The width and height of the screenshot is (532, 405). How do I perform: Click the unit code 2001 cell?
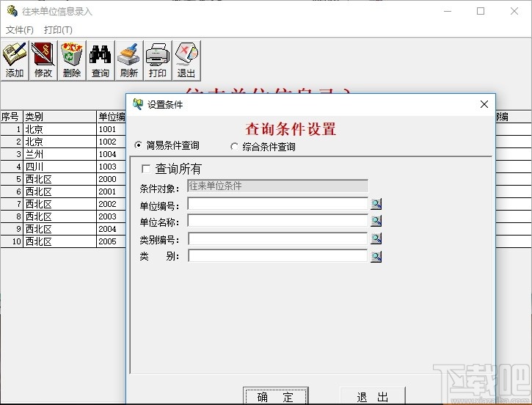point(112,191)
